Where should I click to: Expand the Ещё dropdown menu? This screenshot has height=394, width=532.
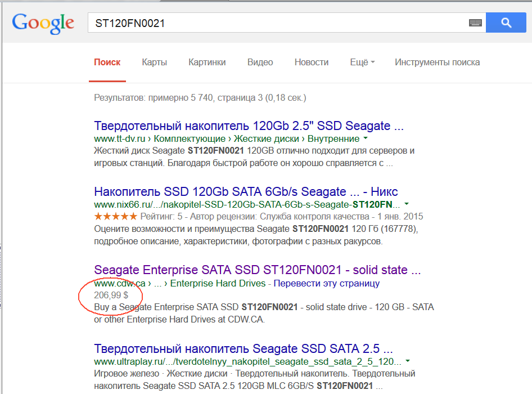[x=362, y=62]
